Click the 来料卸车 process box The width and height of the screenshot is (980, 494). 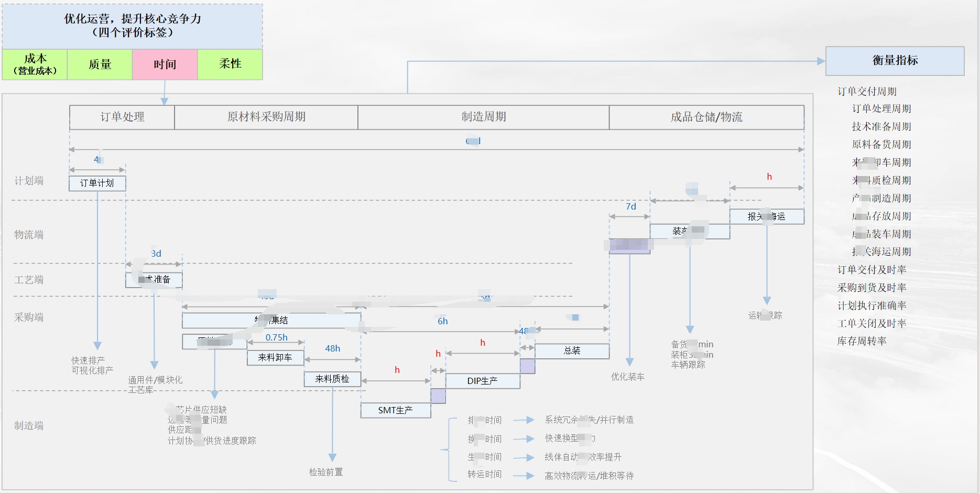[275, 357]
